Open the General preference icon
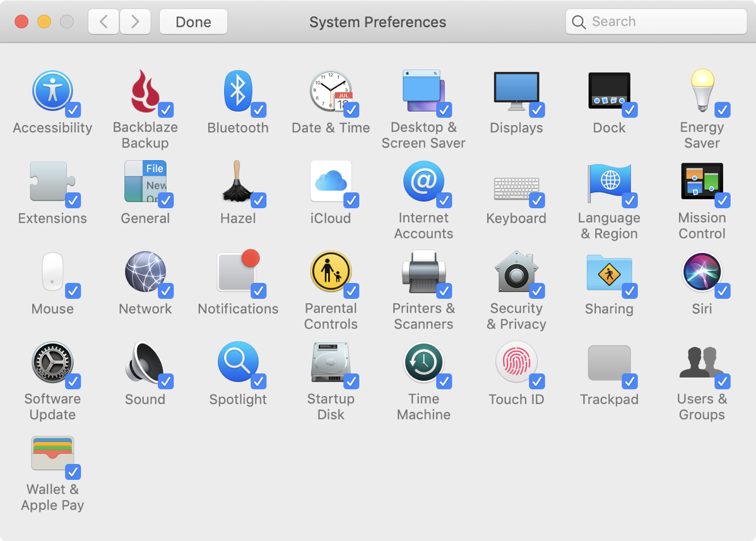The image size is (756, 541). (x=145, y=181)
